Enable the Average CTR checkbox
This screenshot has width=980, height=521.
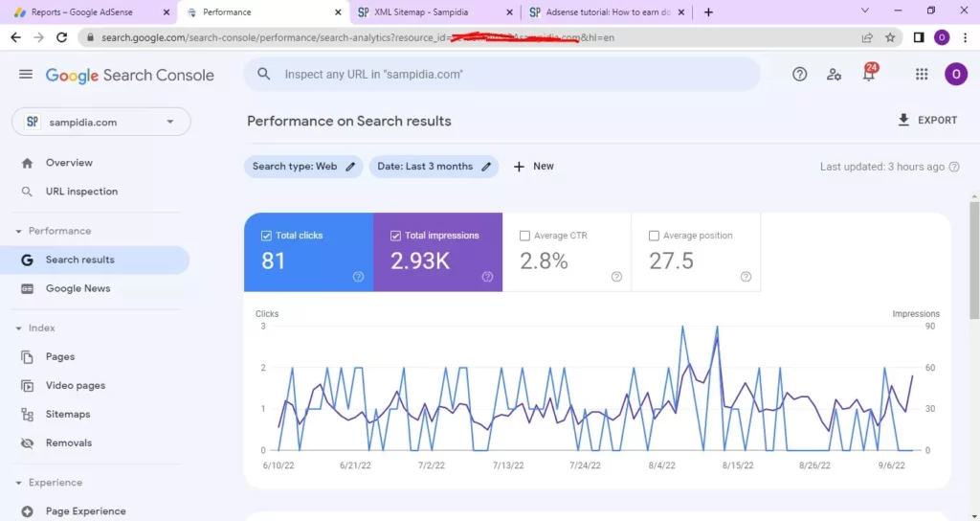pyautogui.click(x=524, y=236)
